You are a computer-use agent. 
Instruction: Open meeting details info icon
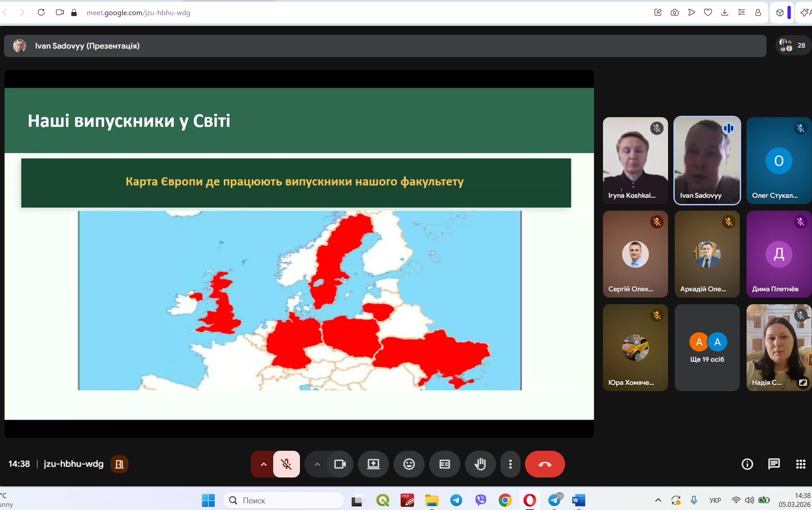747,464
